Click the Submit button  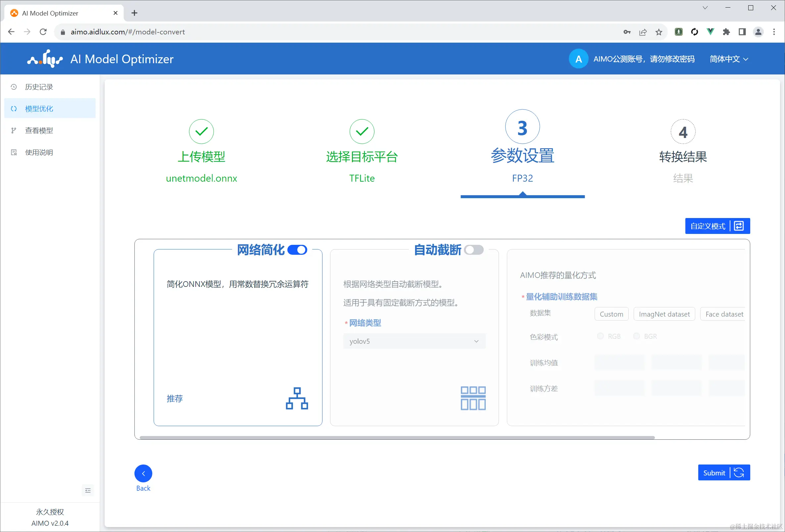click(x=723, y=472)
